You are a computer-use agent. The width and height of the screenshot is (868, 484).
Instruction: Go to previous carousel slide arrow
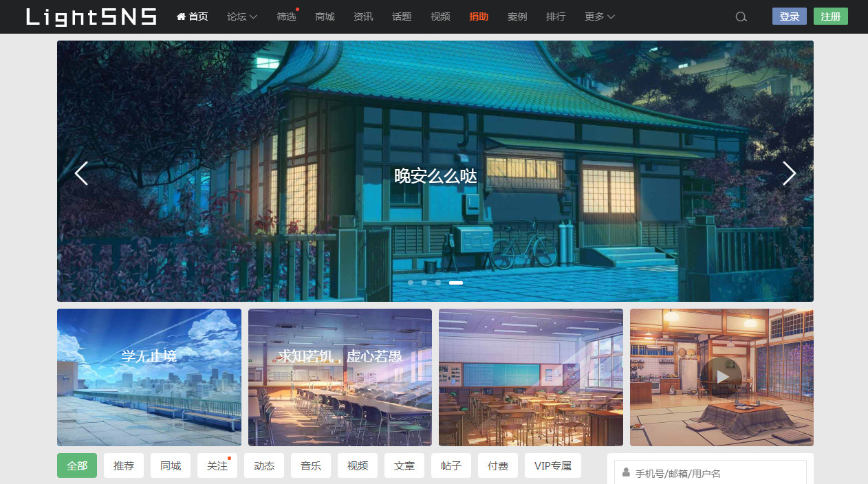(81, 173)
